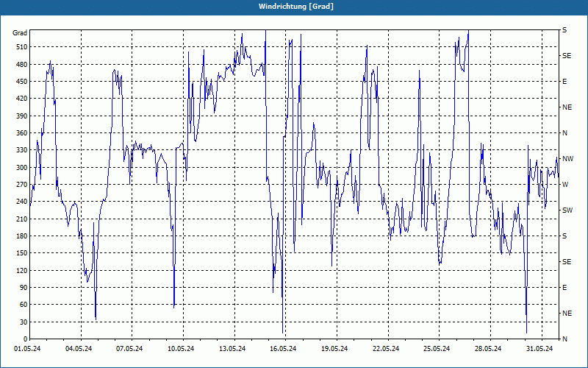Viewport: 588px width, 368px height.
Task: Click the 04.05.24 date label
Action: click(79, 349)
